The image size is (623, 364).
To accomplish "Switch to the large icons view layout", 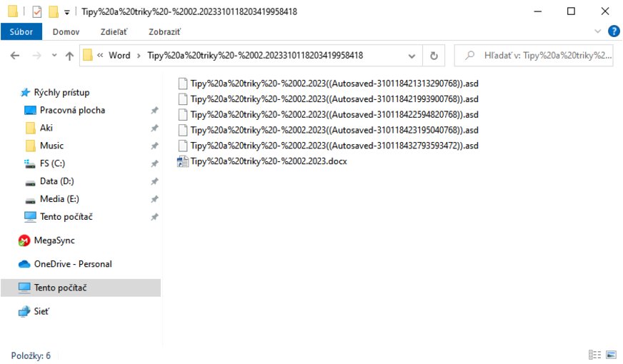I will [611, 355].
